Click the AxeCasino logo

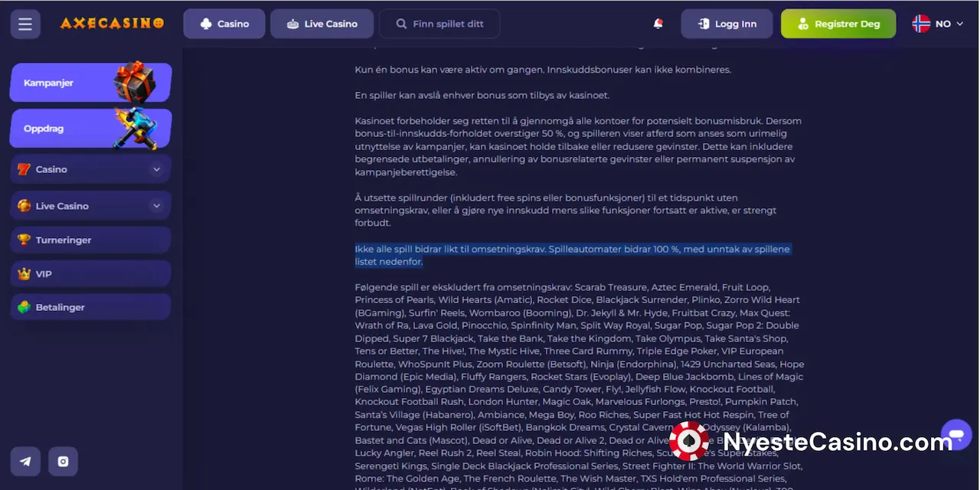pyautogui.click(x=113, y=24)
